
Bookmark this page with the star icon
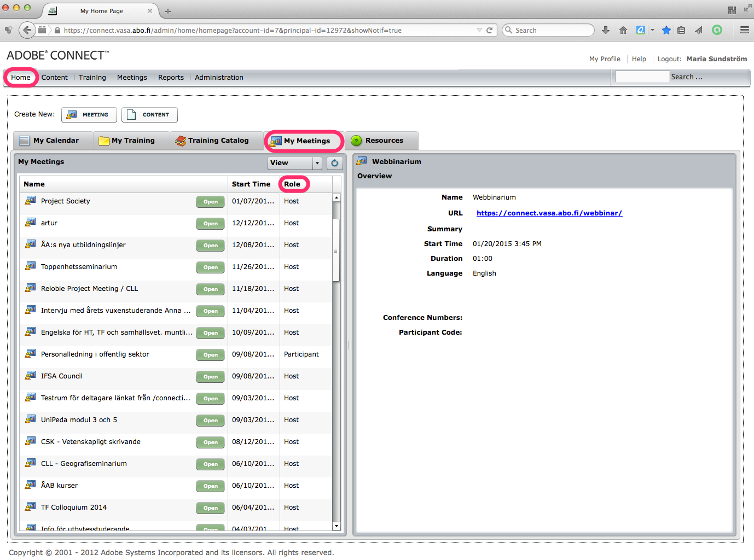click(666, 30)
